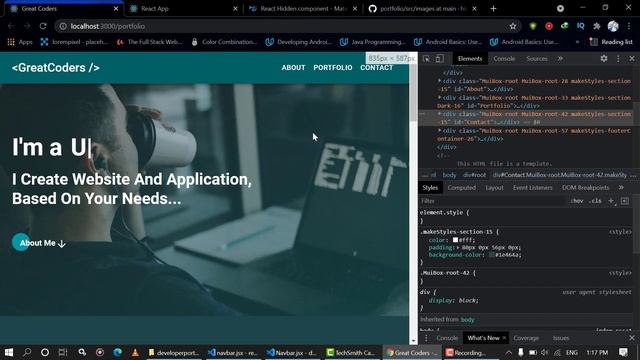
Task: Close the DevTools panel
Action: tap(631, 58)
